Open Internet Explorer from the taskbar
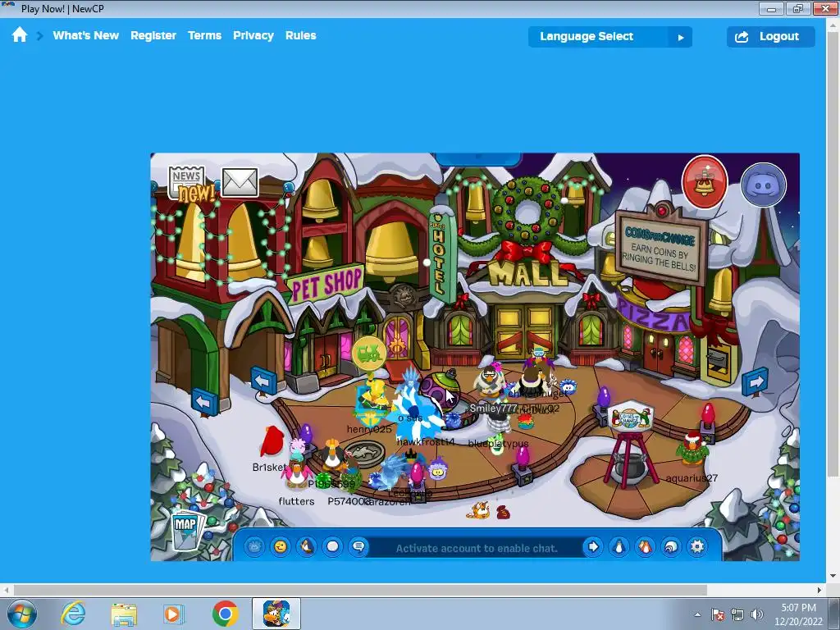This screenshot has height=630, width=840. [x=73, y=614]
